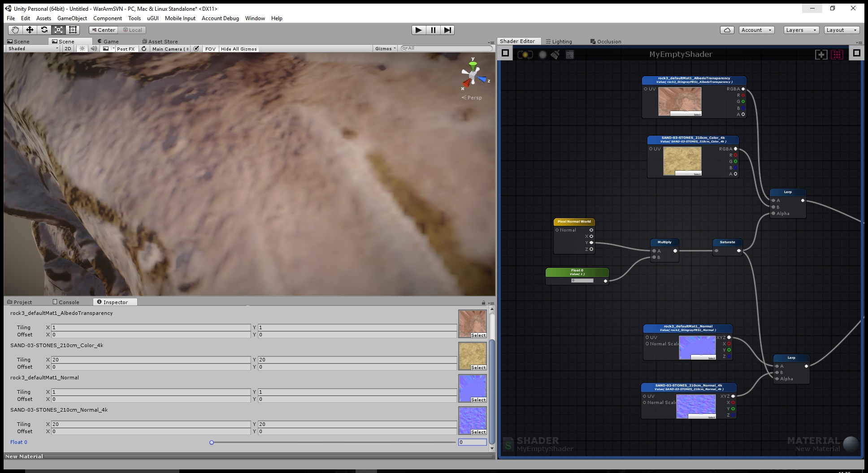Select the Move tool
868x473 pixels.
click(30, 30)
